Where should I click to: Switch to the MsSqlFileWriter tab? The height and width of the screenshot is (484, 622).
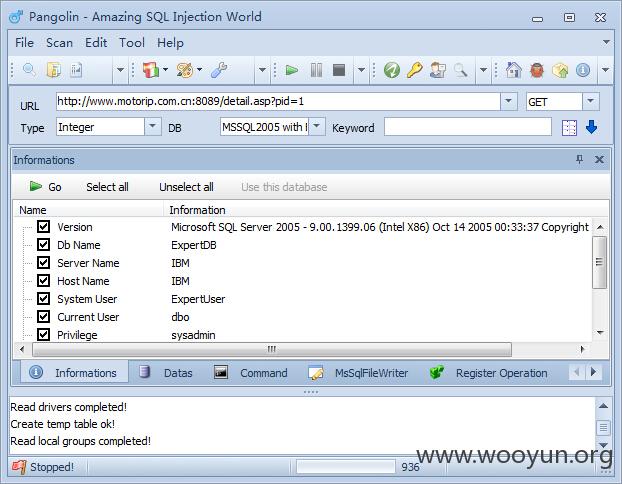coord(358,373)
